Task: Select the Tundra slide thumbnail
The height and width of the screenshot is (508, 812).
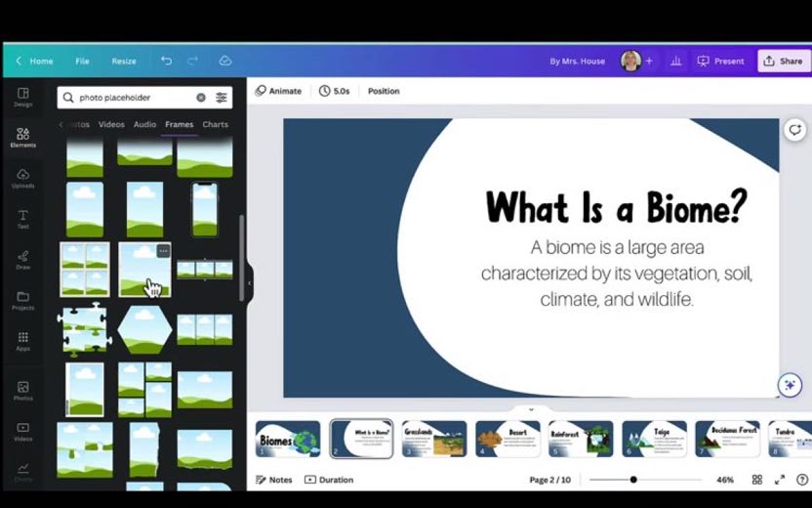Action: pos(791,439)
